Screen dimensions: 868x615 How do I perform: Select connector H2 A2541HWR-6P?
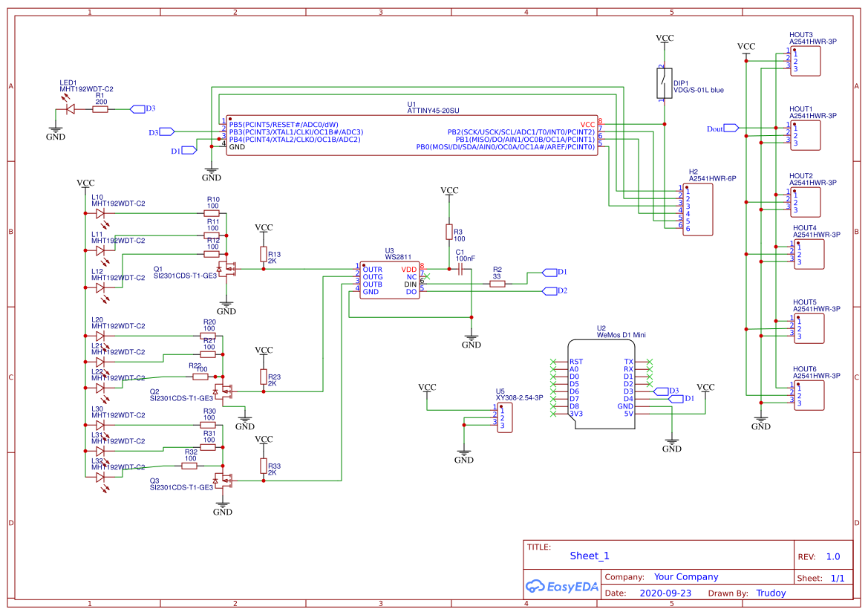click(699, 209)
